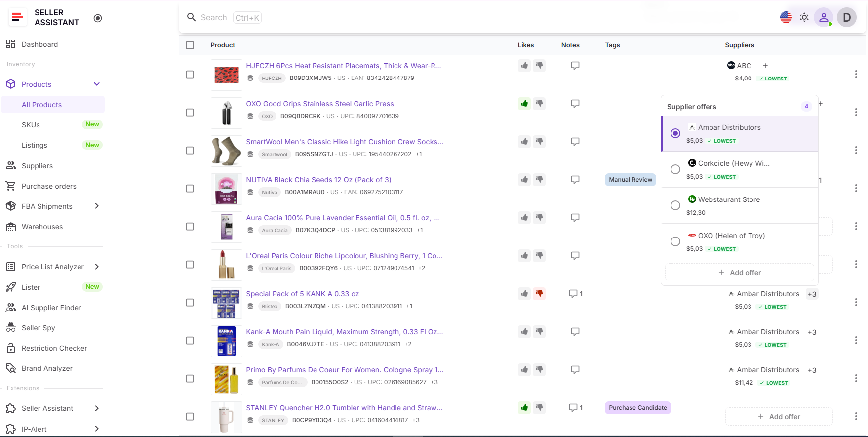Image resolution: width=868 pixels, height=437 pixels.
Task: Expand Price List Analyzer submenu arrow
Action: 97,267
